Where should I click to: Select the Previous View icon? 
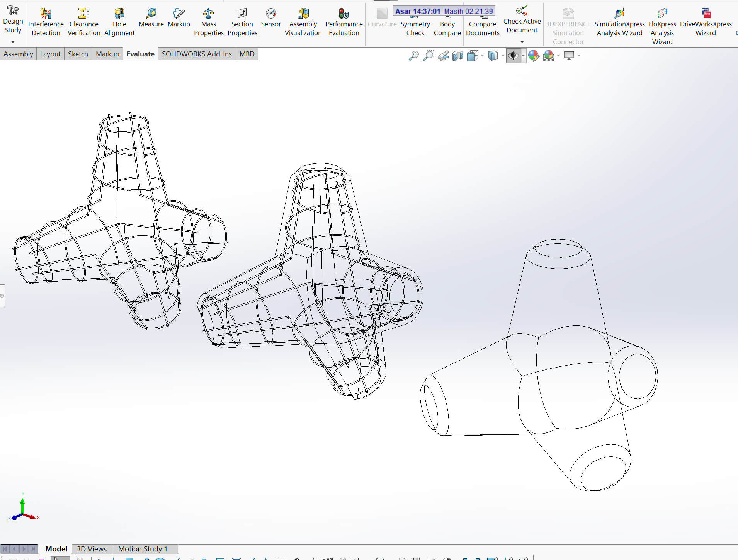click(443, 56)
